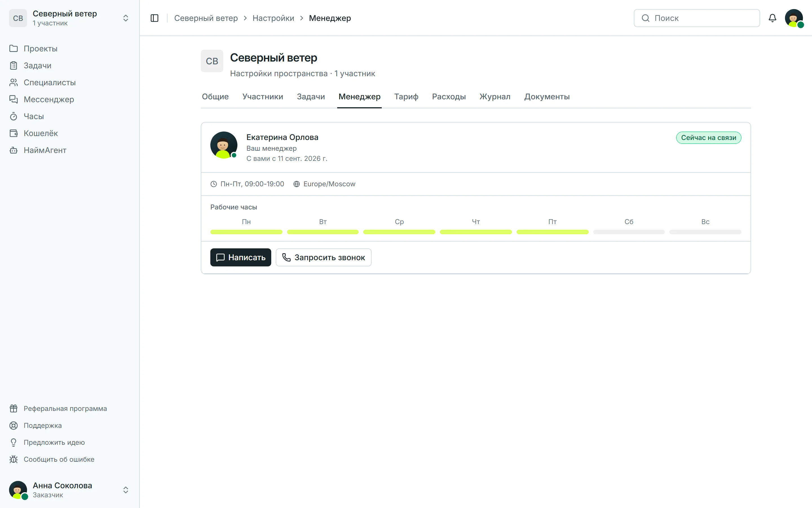Expand Северный ветер workspace switcher
Viewport: 812px width, 508px height.
[x=125, y=18]
